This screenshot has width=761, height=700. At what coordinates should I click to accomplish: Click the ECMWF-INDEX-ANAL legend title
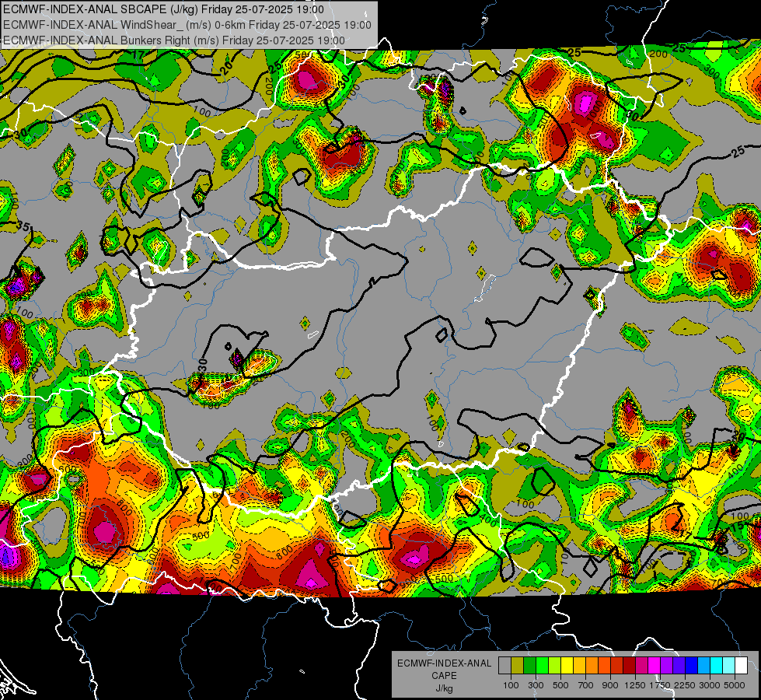pos(445,663)
